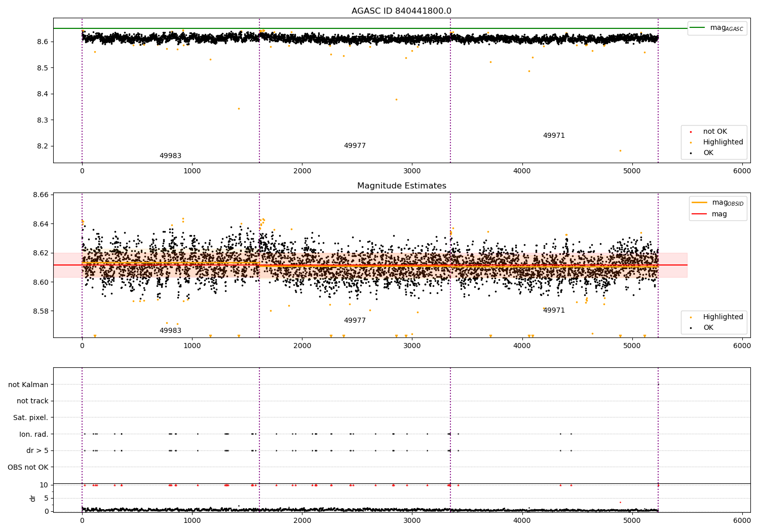Click the 'Ion. rad.' axis label

click(x=34, y=434)
